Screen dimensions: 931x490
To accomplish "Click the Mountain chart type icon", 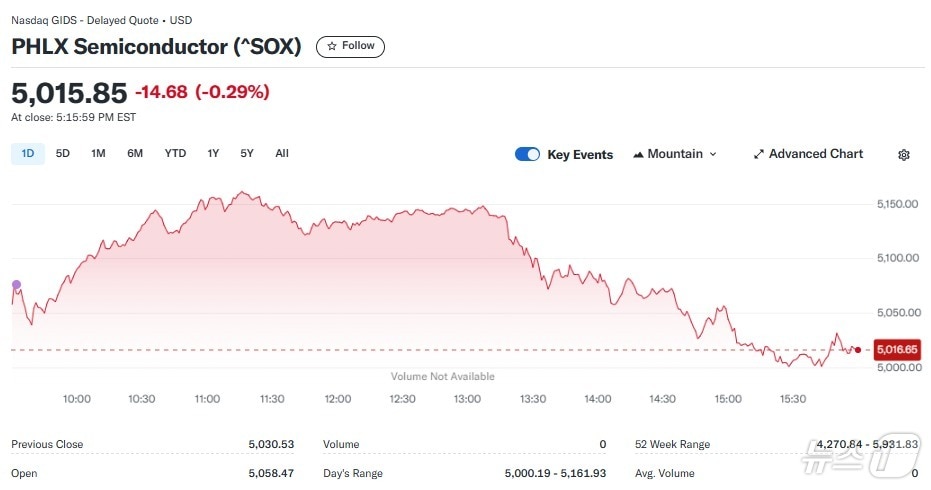I will point(638,155).
